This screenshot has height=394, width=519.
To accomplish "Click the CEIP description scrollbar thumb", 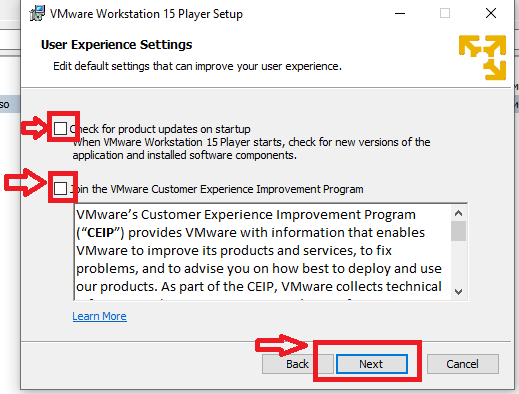I will coord(459,231).
